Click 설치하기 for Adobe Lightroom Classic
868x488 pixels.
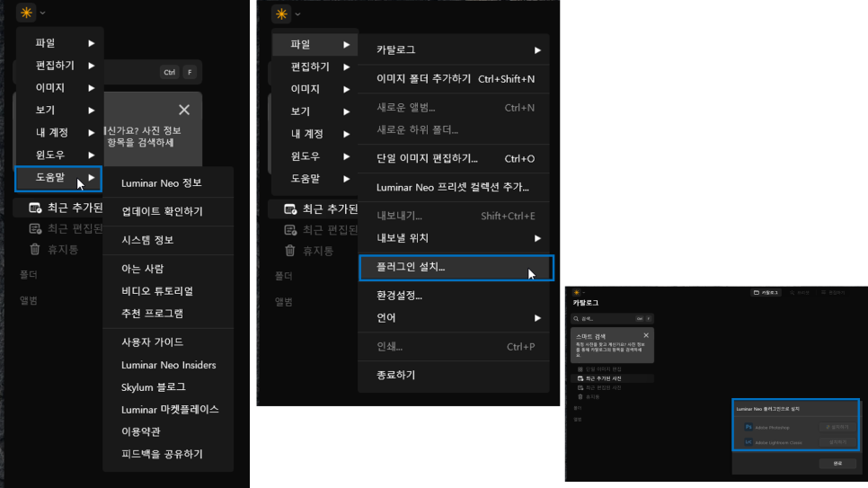click(x=837, y=442)
